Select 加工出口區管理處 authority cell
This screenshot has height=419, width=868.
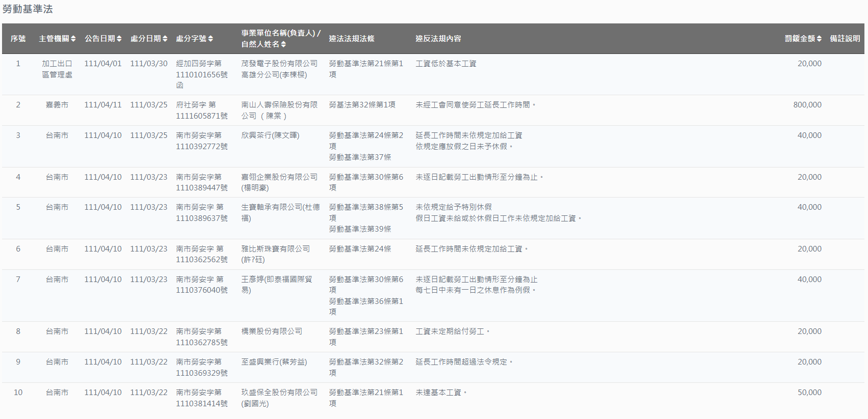57,69
